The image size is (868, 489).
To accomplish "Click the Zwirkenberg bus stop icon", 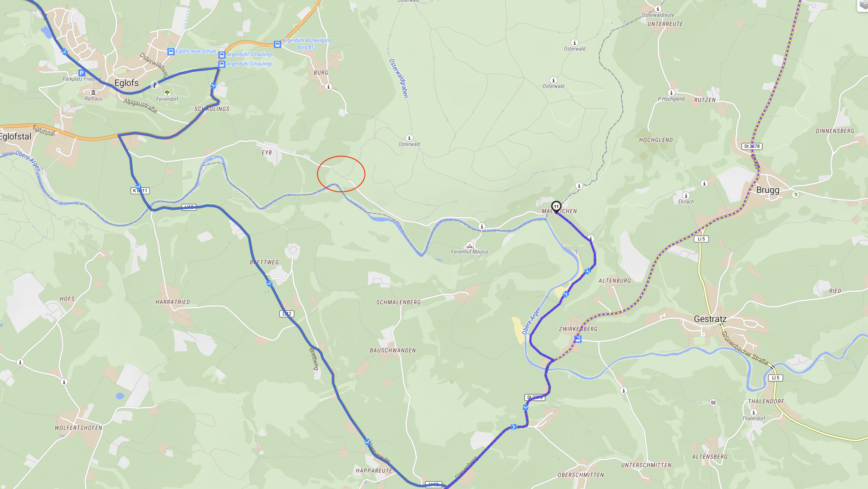I will click(578, 339).
